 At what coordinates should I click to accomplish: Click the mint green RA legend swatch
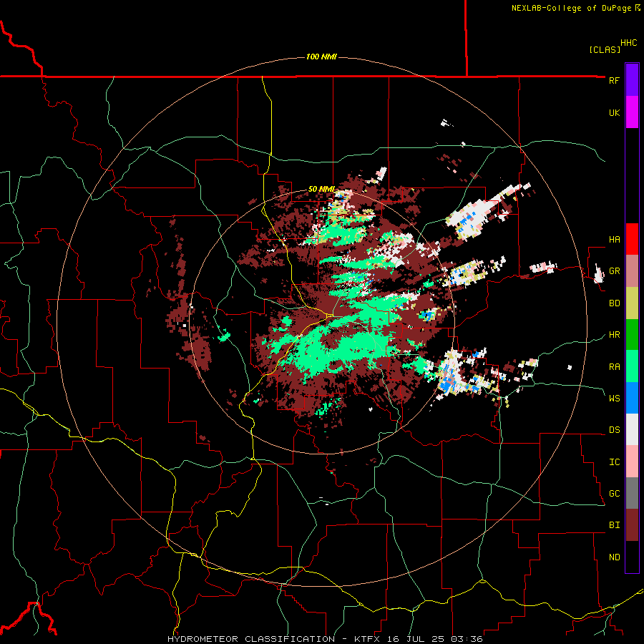632,366
